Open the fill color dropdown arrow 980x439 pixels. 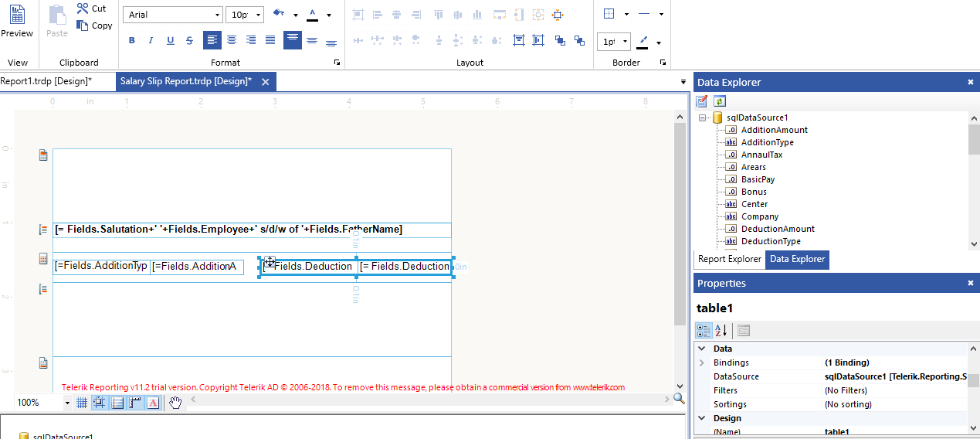(x=295, y=15)
